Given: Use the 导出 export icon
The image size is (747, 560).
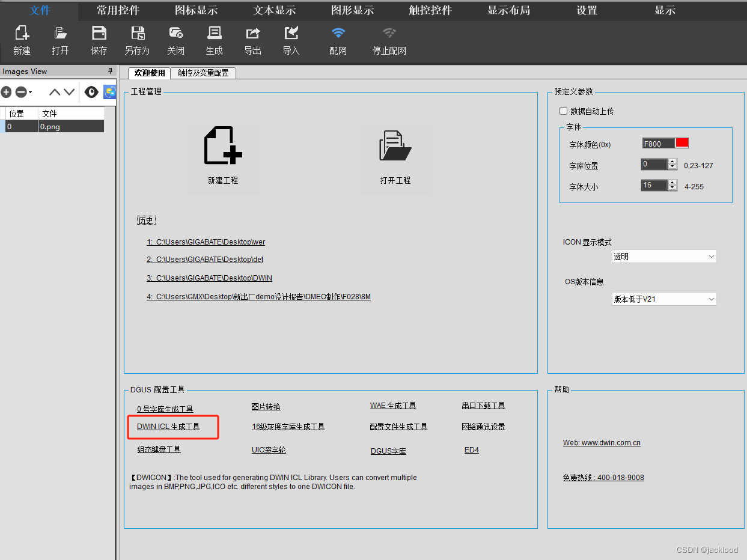Looking at the screenshot, I should (252, 39).
